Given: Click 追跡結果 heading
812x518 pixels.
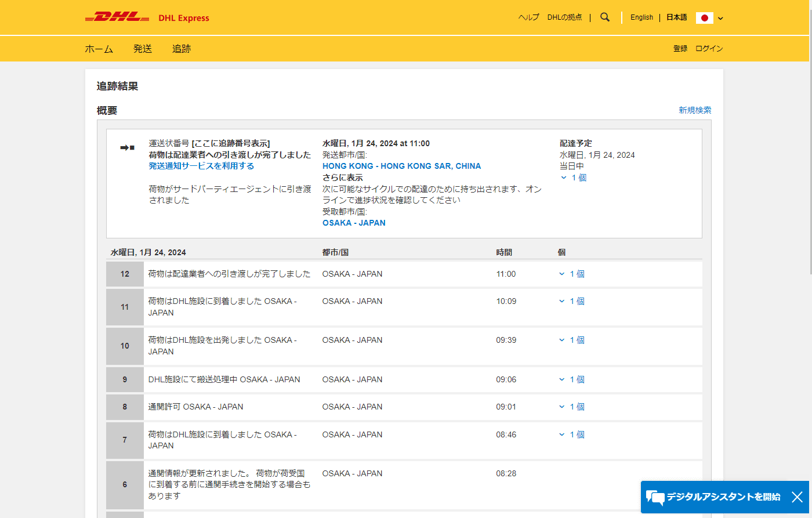Looking at the screenshot, I should point(117,86).
